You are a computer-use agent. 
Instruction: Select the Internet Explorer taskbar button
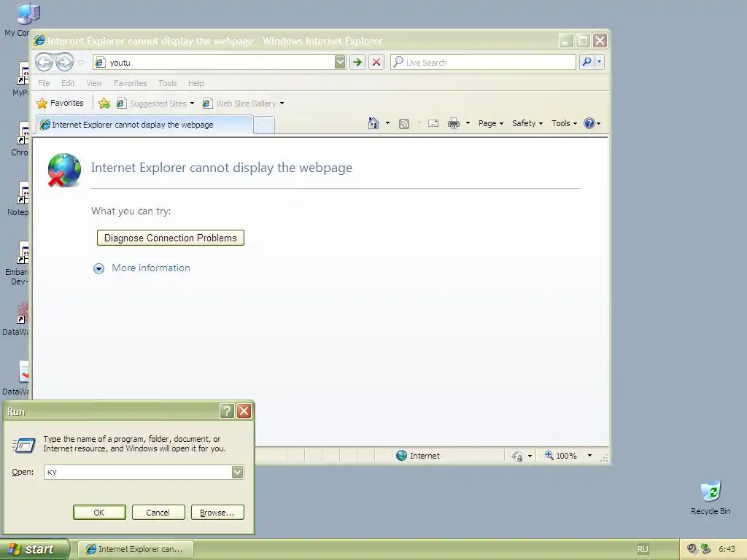point(135,549)
